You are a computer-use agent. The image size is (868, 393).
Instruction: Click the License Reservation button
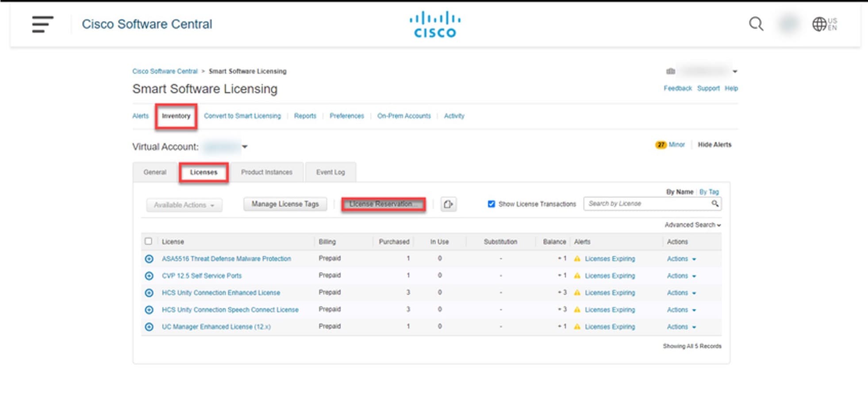383,204
